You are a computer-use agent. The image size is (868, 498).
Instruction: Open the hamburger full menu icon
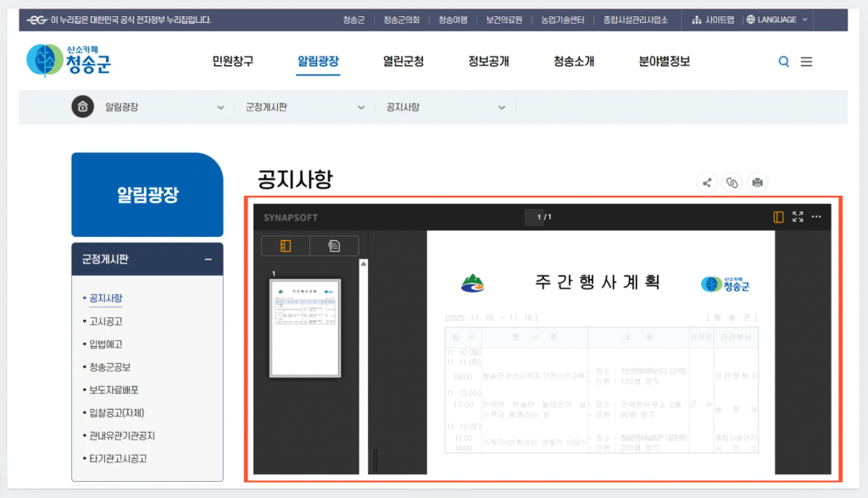pos(806,62)
